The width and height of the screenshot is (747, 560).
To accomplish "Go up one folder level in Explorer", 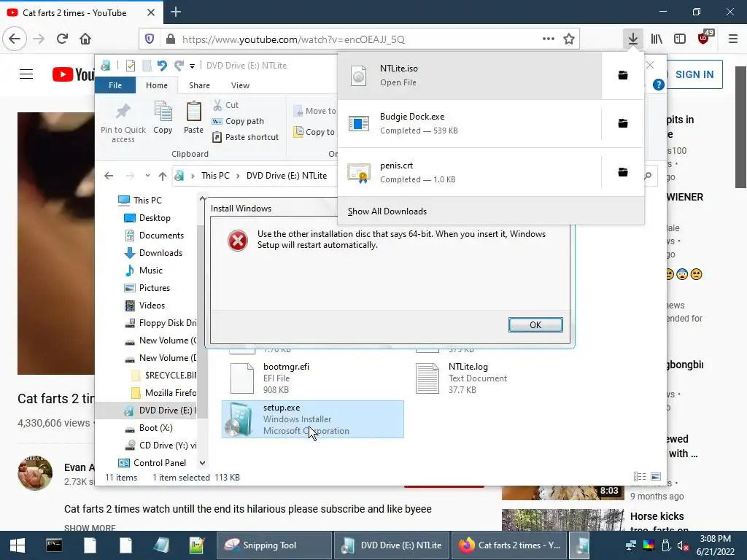I will click(x=163, y=176).
